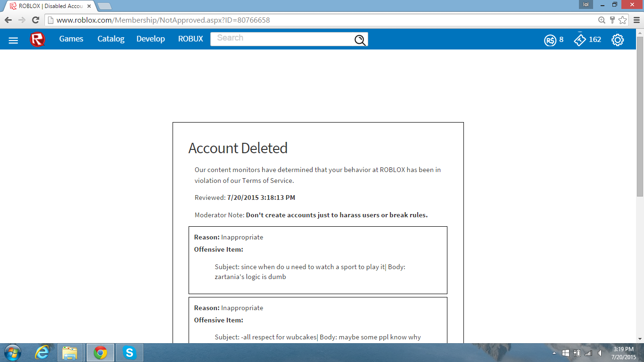Click the search magnifier in the ROBLOX header

[x=360, y=40]
